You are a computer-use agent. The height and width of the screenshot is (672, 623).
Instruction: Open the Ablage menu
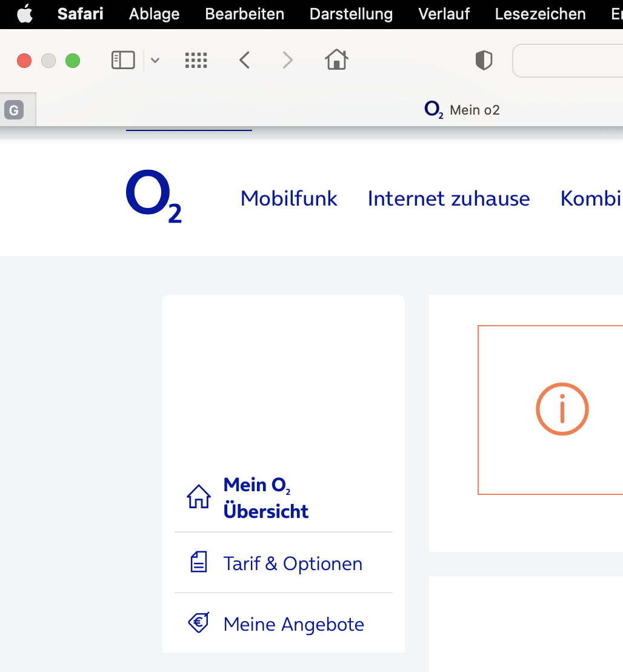click(x=154, y=14)
